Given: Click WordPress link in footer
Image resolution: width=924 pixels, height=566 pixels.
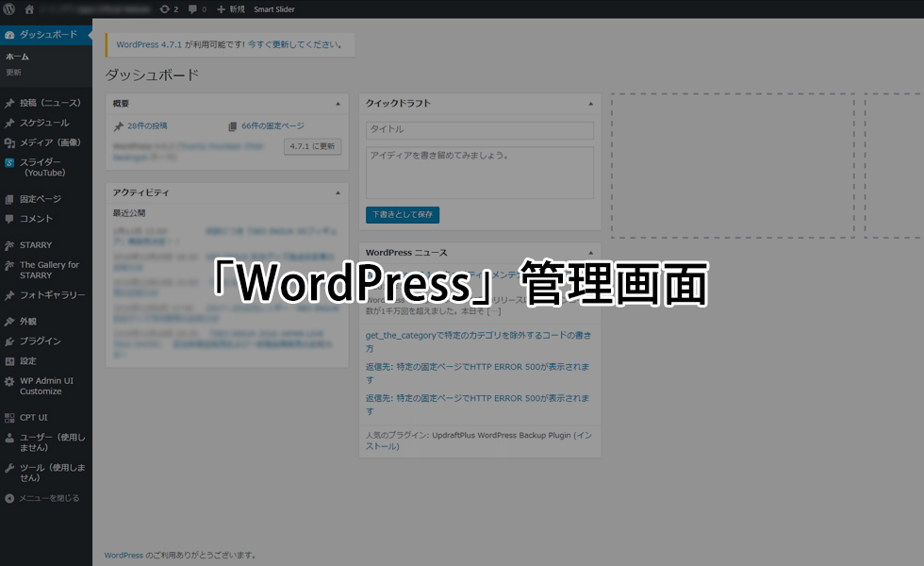Looking at the screenshot, I should (x=124, y=556).
